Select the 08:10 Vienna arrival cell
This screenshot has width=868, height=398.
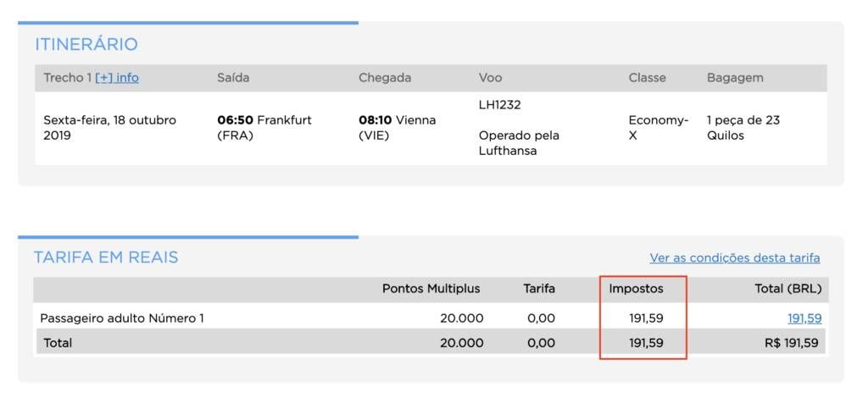pos(397,128)
